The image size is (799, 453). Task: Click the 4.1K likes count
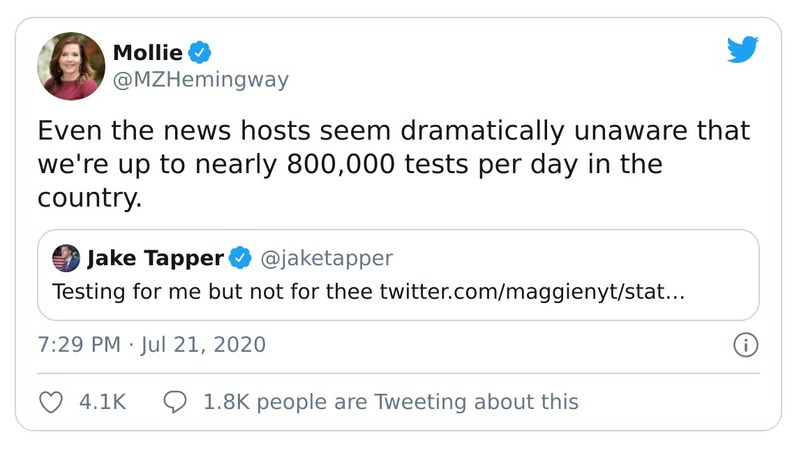103,402
